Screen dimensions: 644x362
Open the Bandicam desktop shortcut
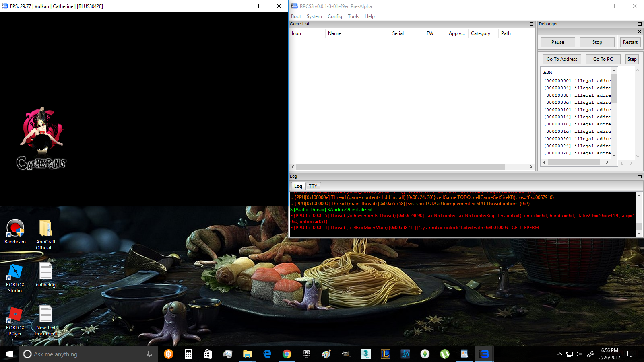(15, 232)
